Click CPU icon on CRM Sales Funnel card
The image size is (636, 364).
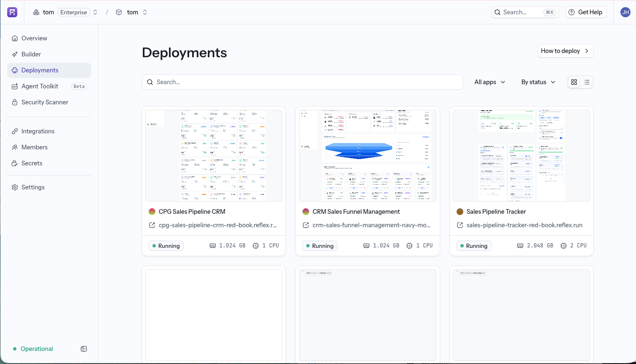pyautogui.click(x=409, y=245)
